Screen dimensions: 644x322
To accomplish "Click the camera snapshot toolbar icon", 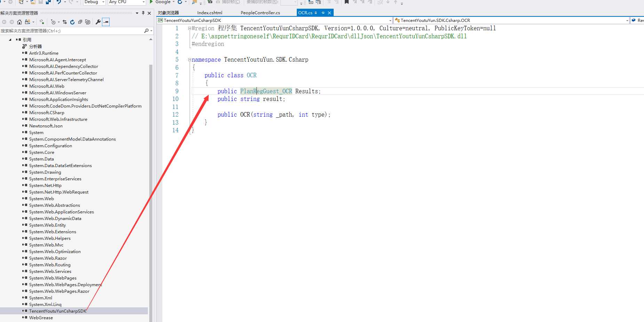I will (210, 2).
